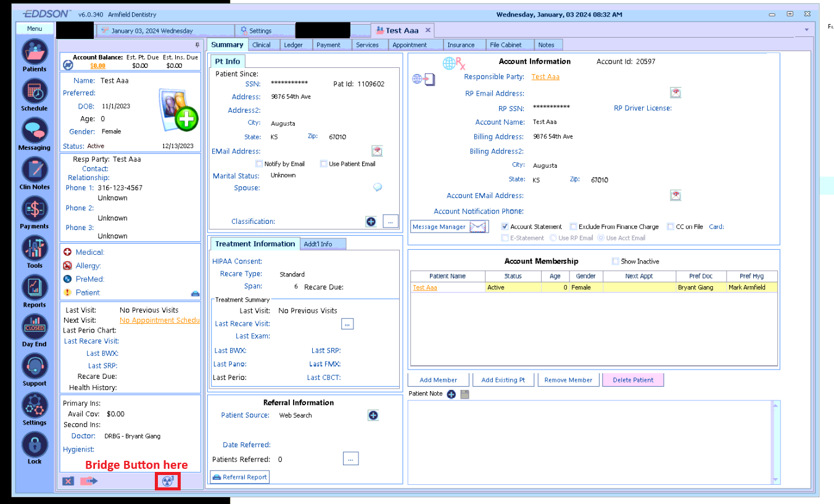Refresh account balance using the blue circular icon
Viewport: 834px width, 504px height.
click(68, 64)
